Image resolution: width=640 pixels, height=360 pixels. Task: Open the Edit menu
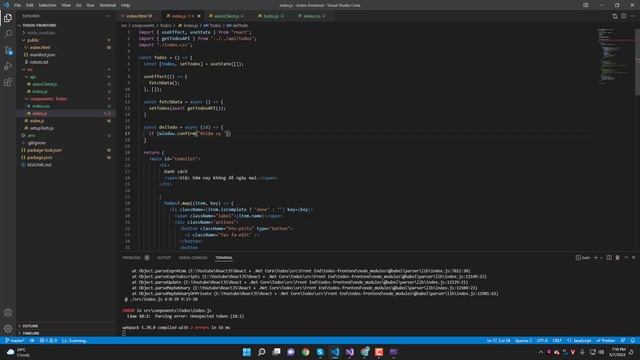30,5
